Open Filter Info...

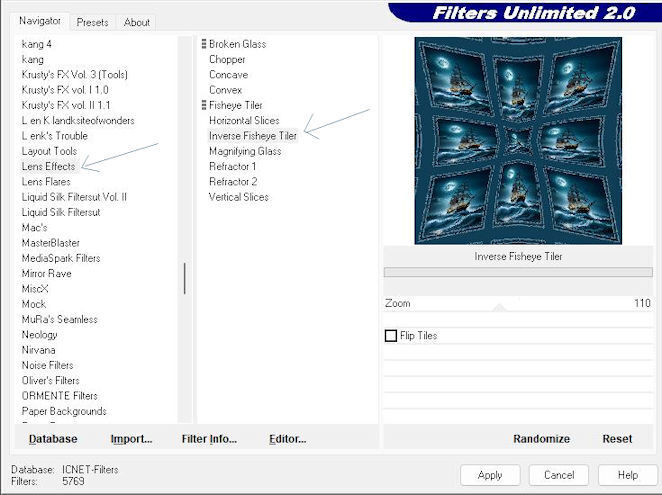click(209, 439)
